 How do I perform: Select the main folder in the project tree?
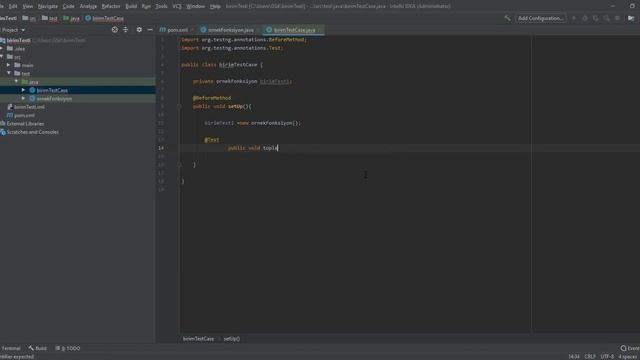(27, 65)
